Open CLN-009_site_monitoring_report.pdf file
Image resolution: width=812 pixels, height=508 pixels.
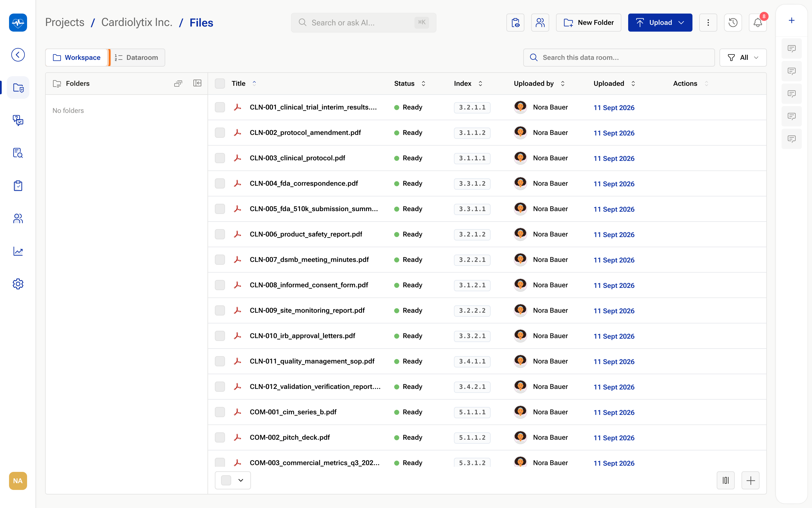pos(307,310)
